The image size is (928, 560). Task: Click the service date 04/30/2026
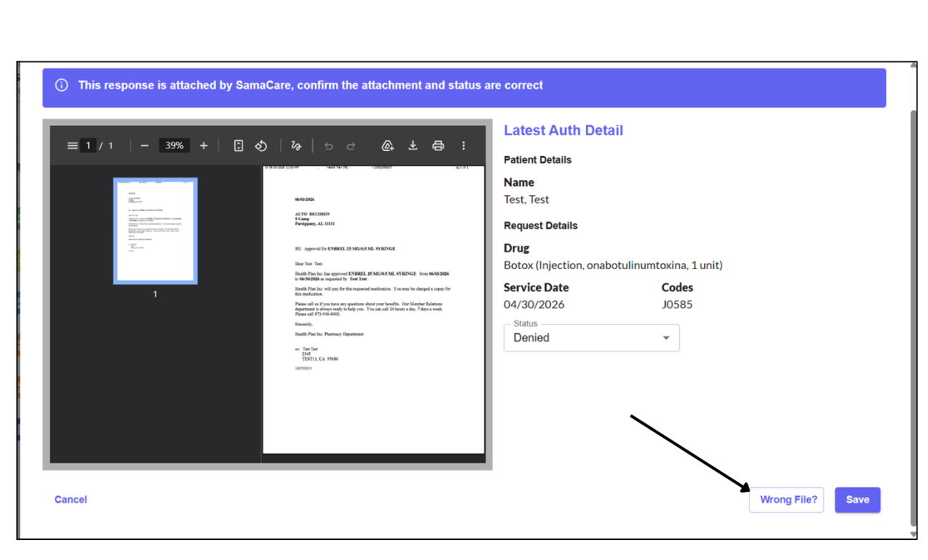(x=534, y=305)
